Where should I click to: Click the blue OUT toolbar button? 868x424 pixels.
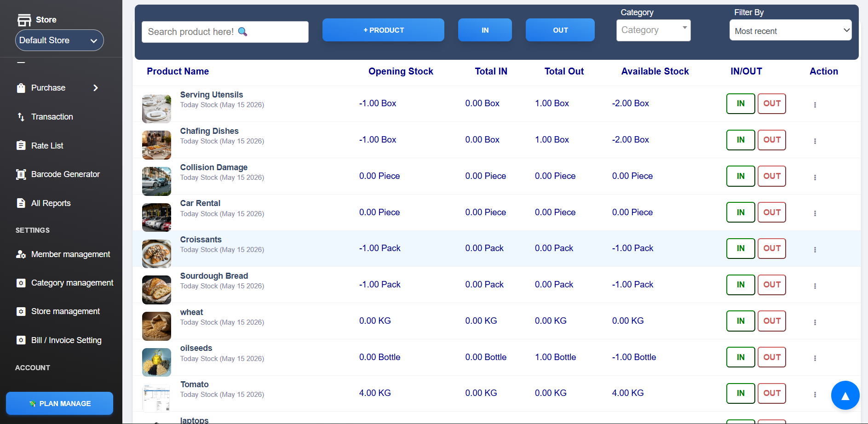point(560,30)
